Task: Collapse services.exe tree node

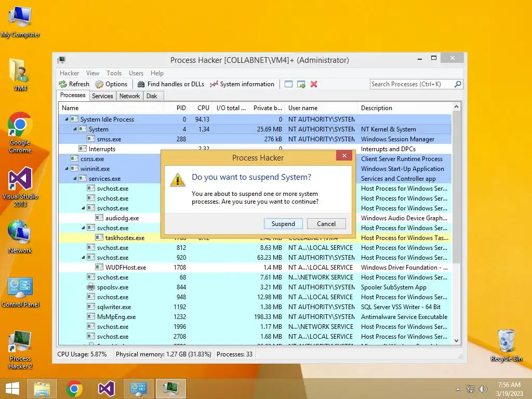Action: point(75,178)
